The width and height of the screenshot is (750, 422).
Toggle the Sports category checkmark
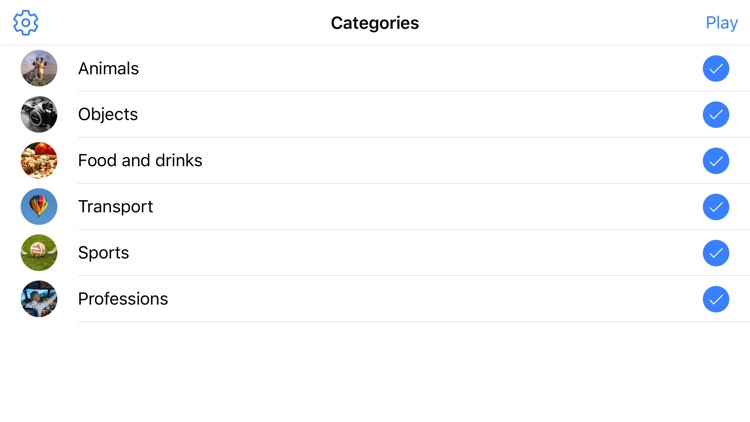715,252
